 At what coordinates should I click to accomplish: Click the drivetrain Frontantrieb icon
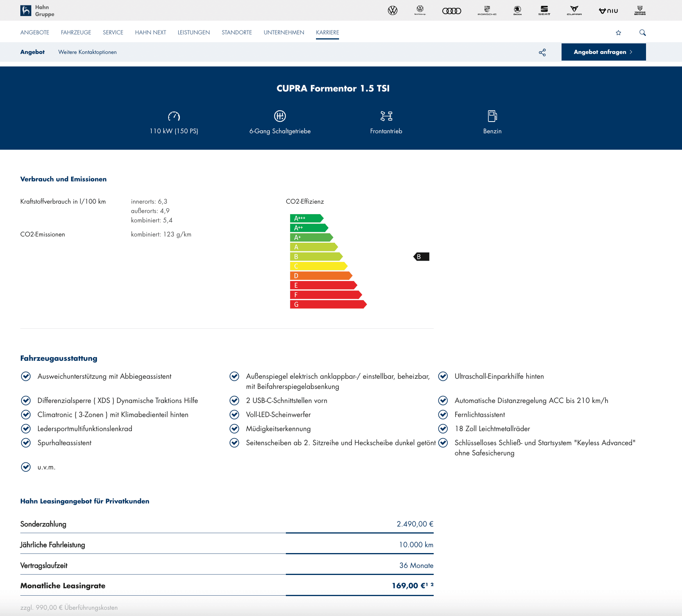386,116
